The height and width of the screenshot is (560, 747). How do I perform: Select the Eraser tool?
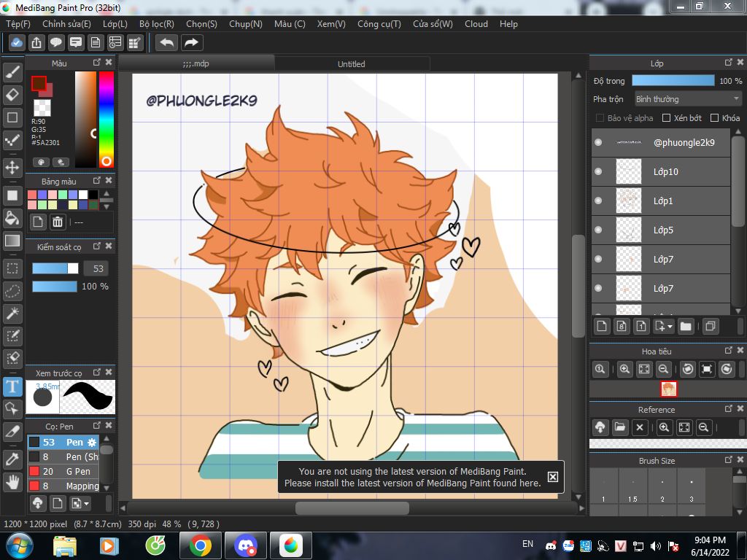(x=12, y=95)
